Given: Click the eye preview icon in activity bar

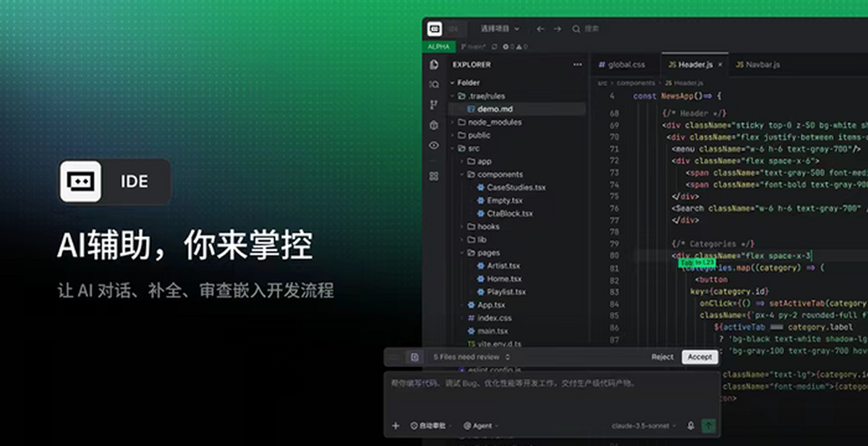Looking at the screenshot, I should [434, 145].
